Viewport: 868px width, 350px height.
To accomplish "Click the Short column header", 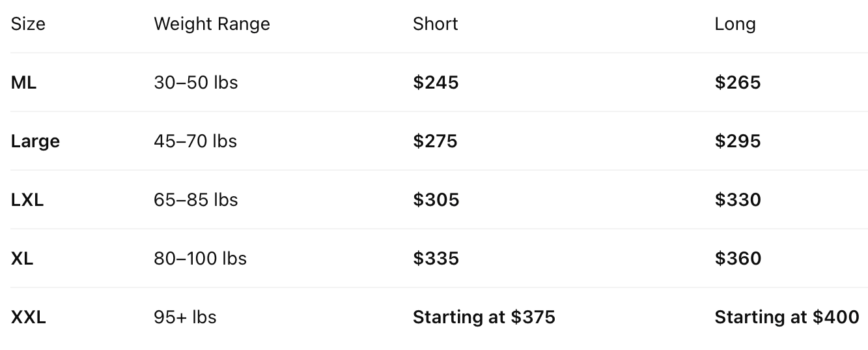I will pos(435,24).
